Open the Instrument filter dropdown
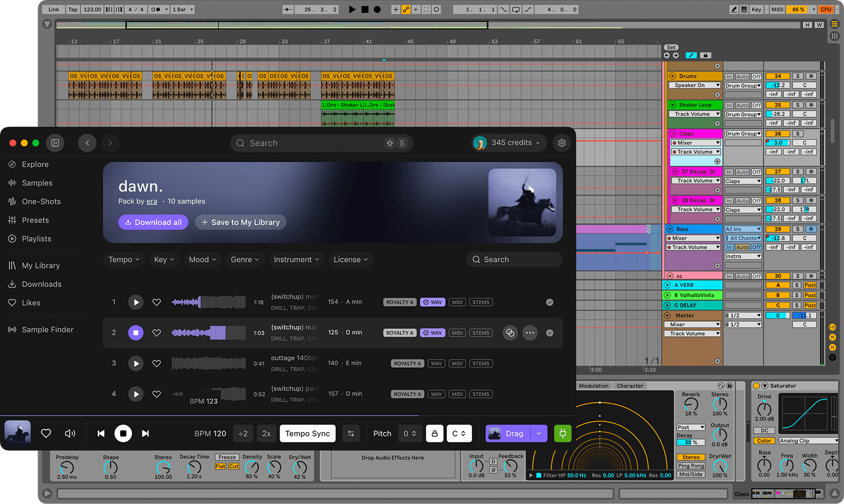844x504 pixels. 296,259
